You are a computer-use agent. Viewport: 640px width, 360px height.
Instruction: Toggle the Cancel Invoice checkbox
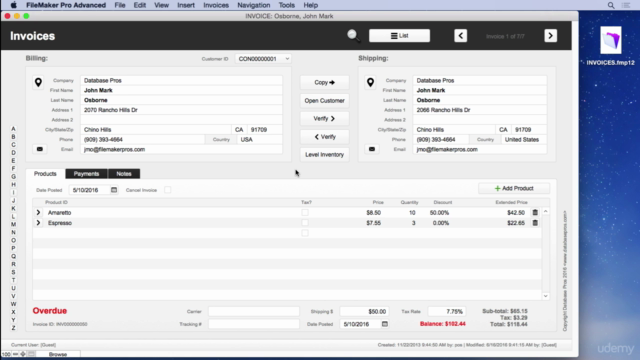[x=167, y=190]
